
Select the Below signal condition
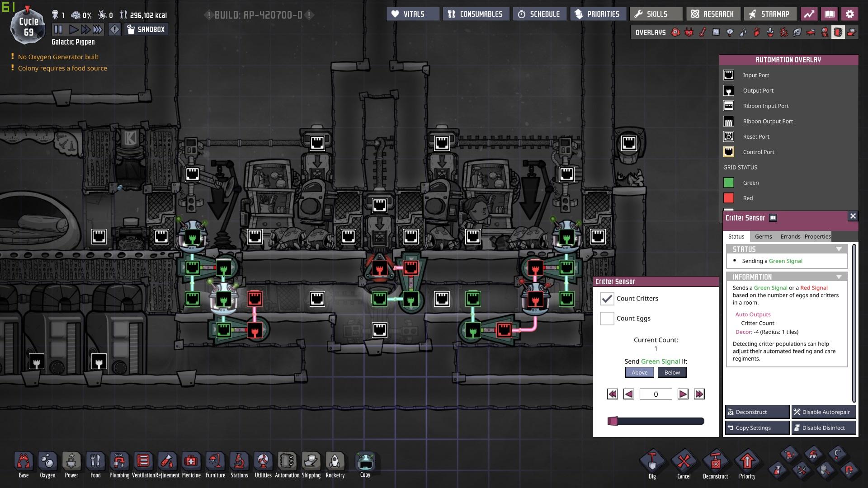point(672,373)
